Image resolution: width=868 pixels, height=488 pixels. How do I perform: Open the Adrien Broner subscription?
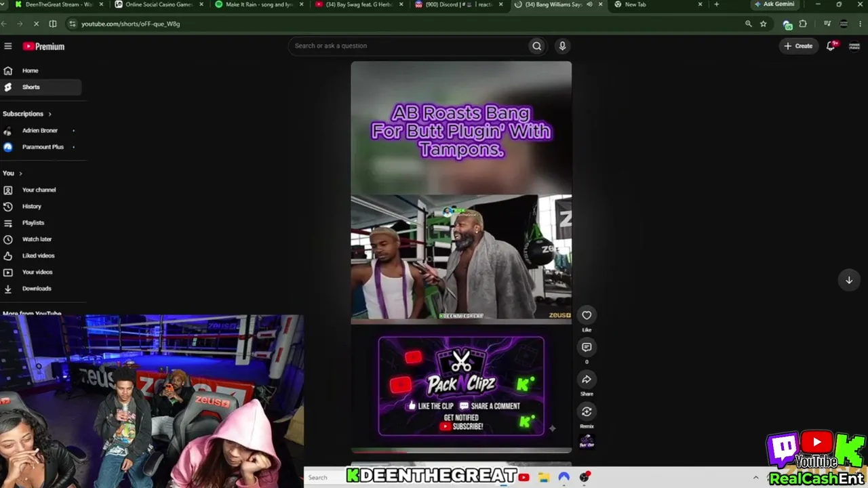(41, 130)
